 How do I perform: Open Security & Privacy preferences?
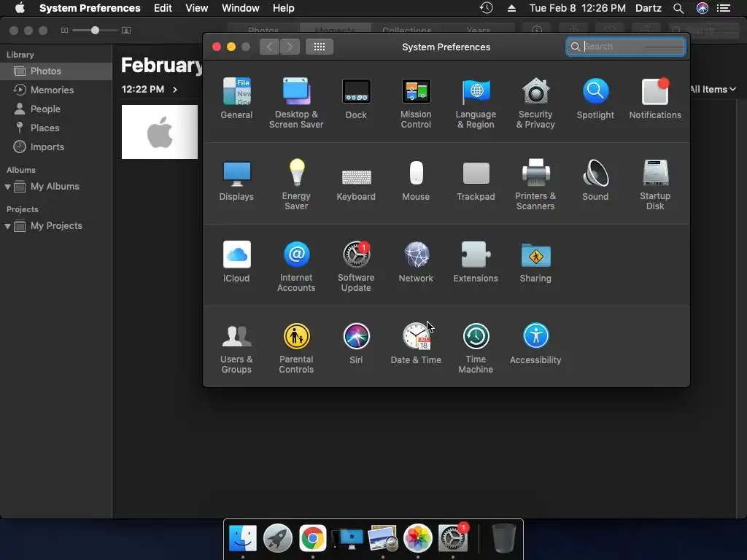pos(535,103)
